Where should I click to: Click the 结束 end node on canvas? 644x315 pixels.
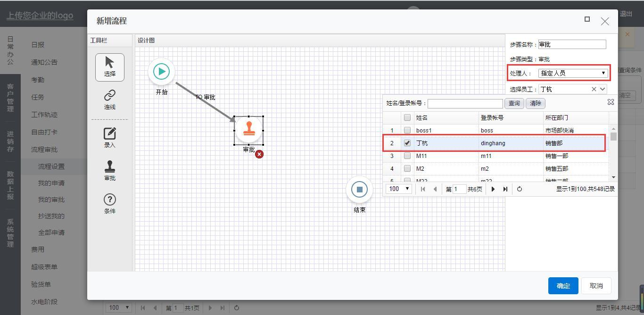click(359, 190)
